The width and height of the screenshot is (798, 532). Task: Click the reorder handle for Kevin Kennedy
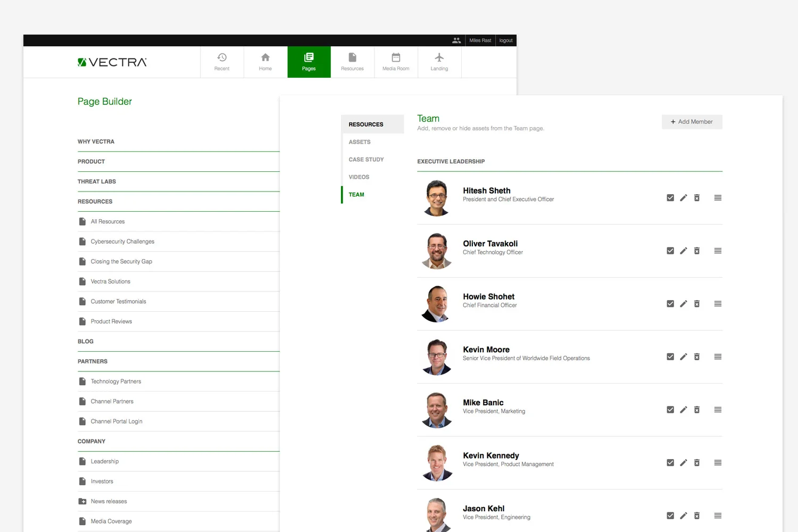(718, 463)
